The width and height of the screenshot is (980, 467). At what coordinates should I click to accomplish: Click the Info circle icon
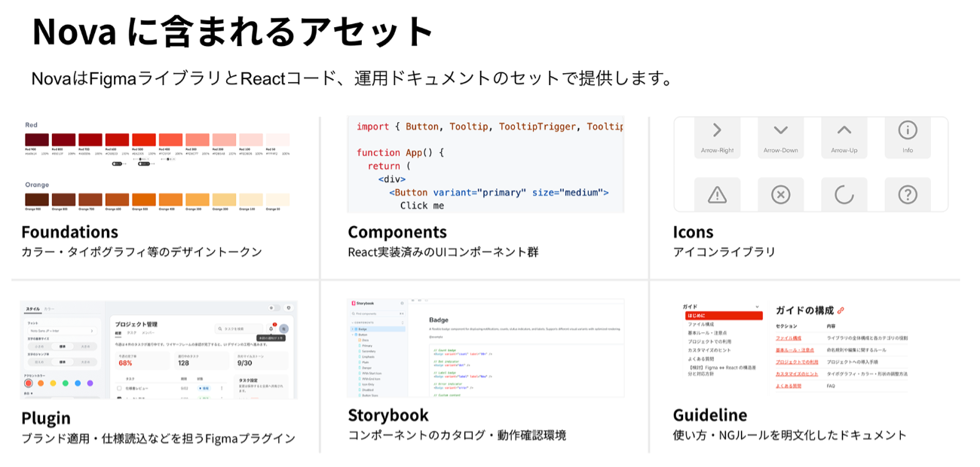(908, 130)
